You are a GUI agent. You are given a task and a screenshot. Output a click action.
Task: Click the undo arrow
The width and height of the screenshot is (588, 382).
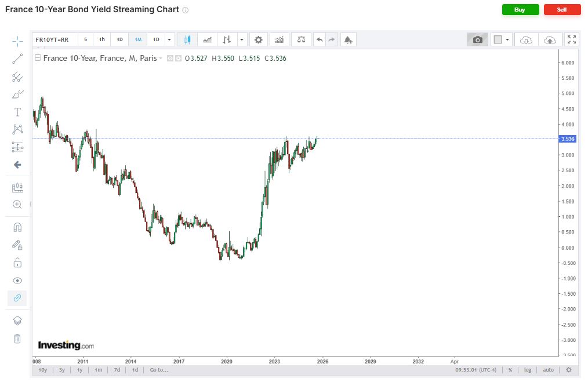pos(320,39)
